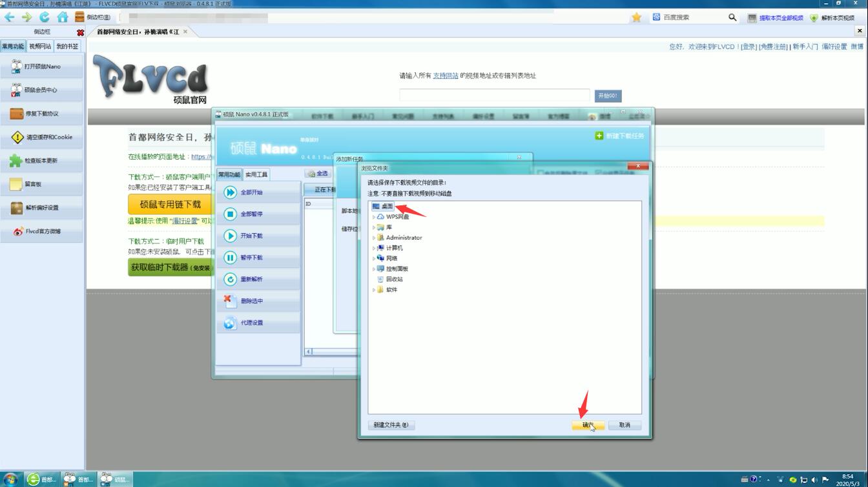Screen dimensions: 868x487
Task: Click 取消 in folder dialog
Action: point(625,425)
